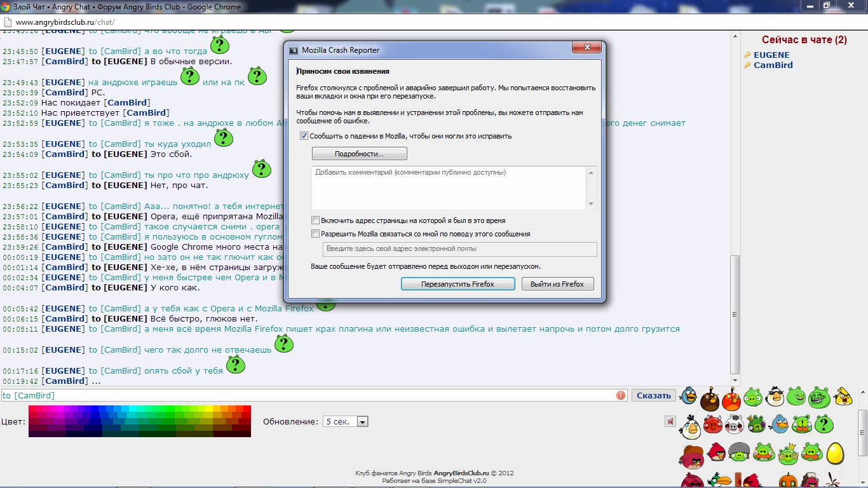Screen dimensions: 868x488
Task: Click the timestamp 23:54:09 message 'Это сбой.'
Action: click(97, 154)
